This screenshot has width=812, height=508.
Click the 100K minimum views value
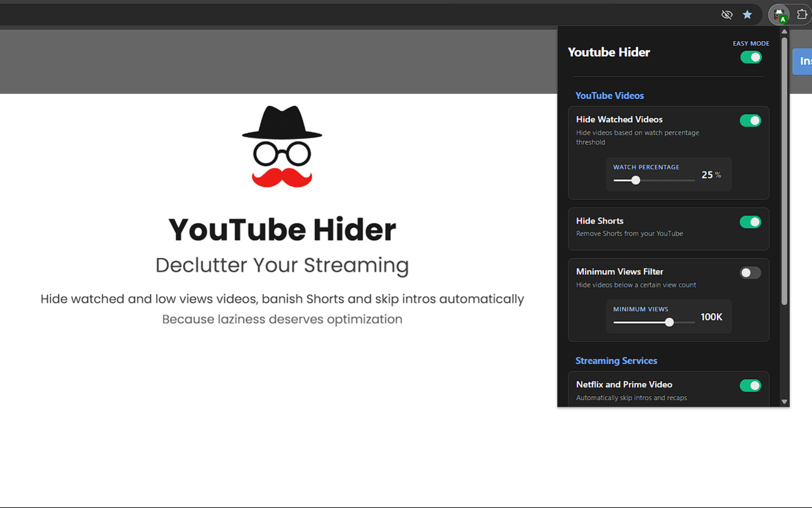coord(712,317)
